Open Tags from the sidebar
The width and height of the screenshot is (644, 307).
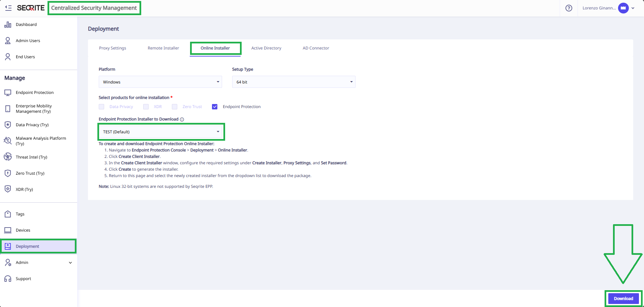pos(20,214)
